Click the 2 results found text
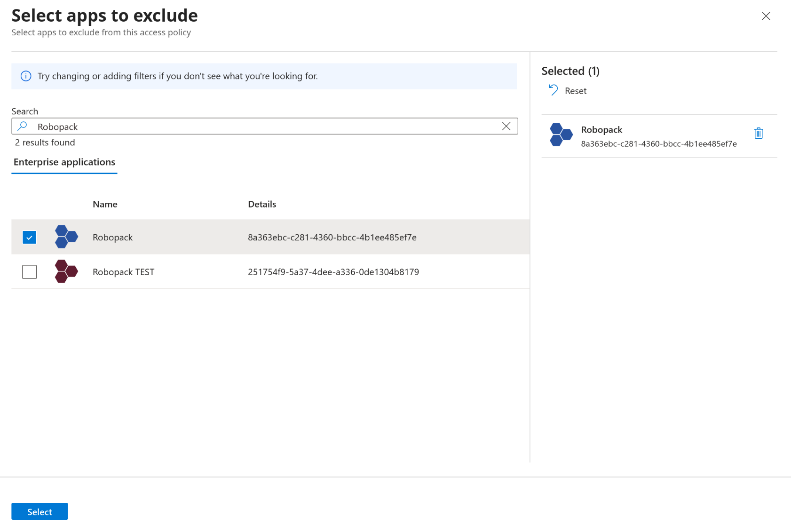This screenshot has width=791, height=532. 45,143
